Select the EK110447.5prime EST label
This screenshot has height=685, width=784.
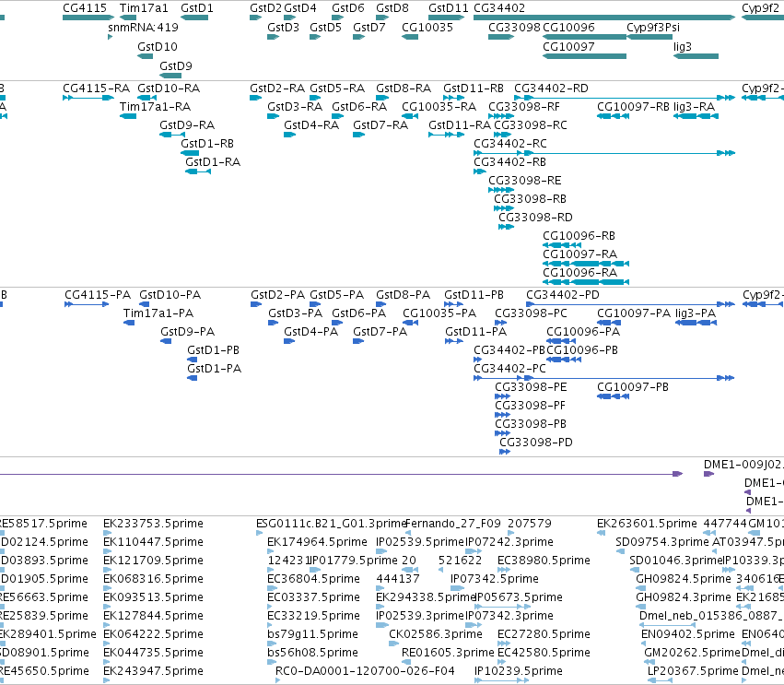153,542
